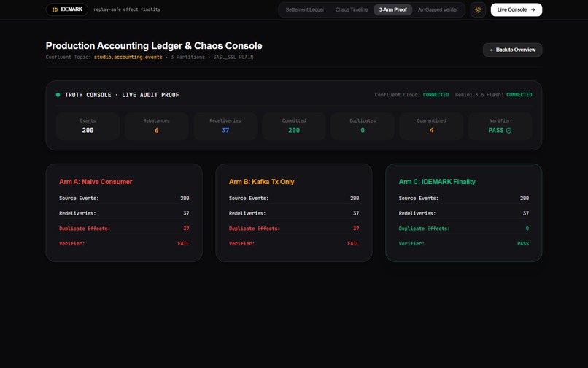Click Gemini 3.6 Flash CONNECTED status
588x368 pixels.
[x=493, y=95]
